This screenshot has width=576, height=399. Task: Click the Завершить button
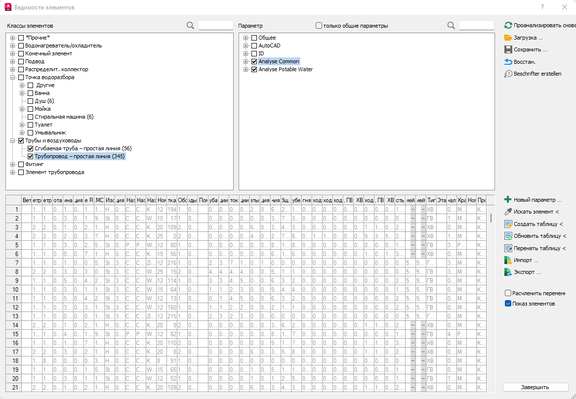coord(535,387)
